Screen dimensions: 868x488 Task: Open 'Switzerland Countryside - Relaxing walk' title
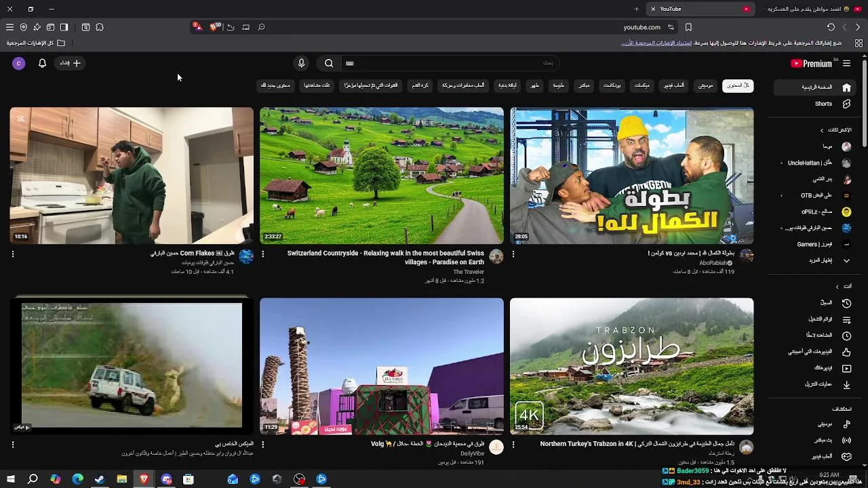[385, 258]
